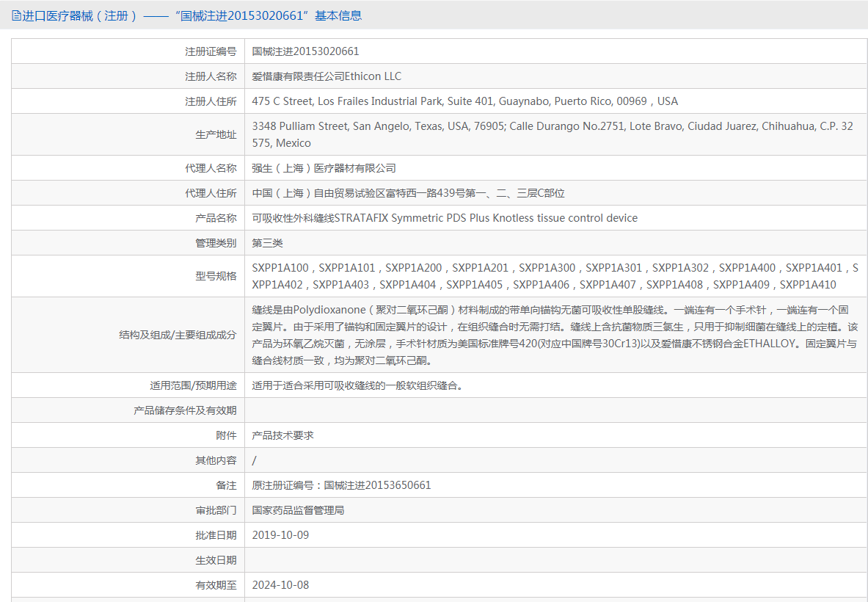
Task: Click the 产品储存条件及有效期 label
Action: (x=185, y=410)
